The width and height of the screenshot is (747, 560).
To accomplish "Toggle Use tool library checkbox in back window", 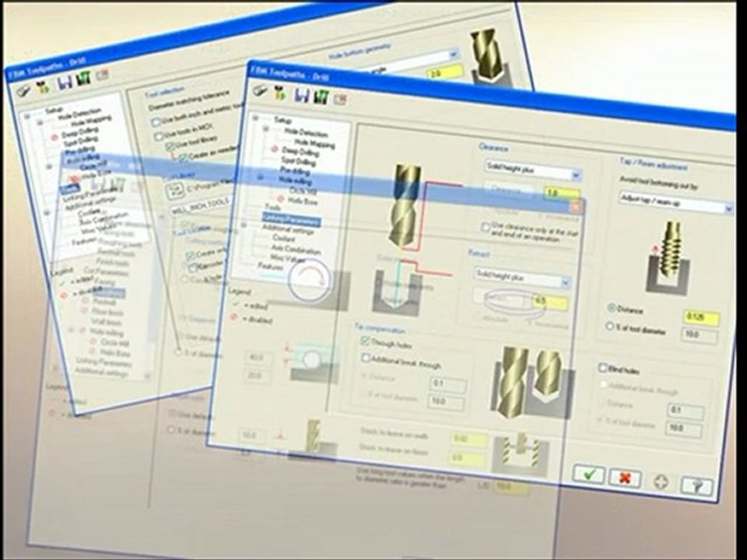I will point(169,146).
